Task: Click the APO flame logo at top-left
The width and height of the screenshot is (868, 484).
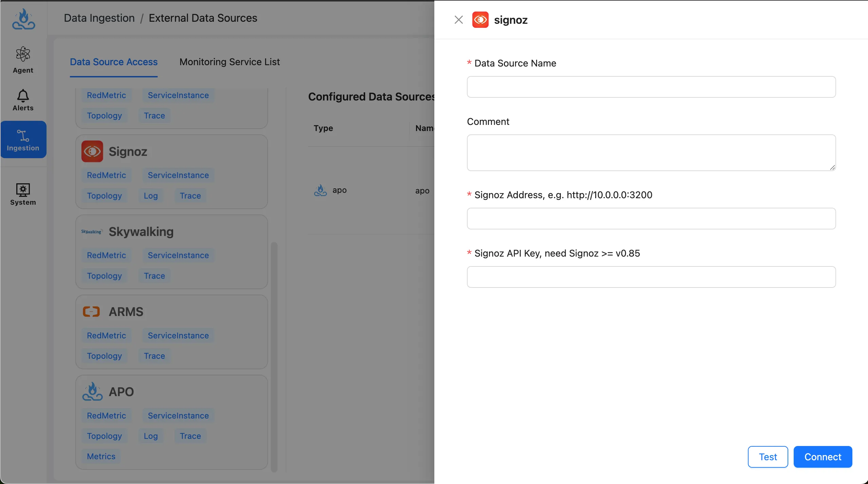Action: point(23,19)
